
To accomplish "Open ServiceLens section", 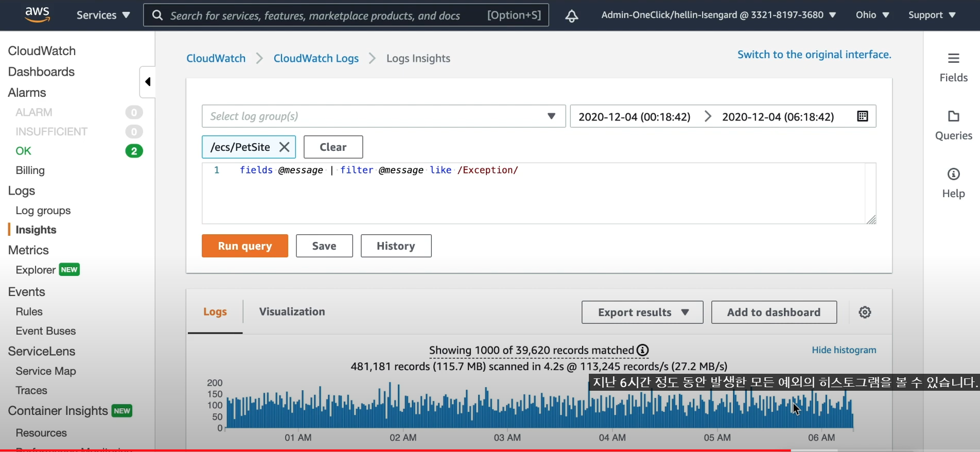I will [x=42, y=351].
